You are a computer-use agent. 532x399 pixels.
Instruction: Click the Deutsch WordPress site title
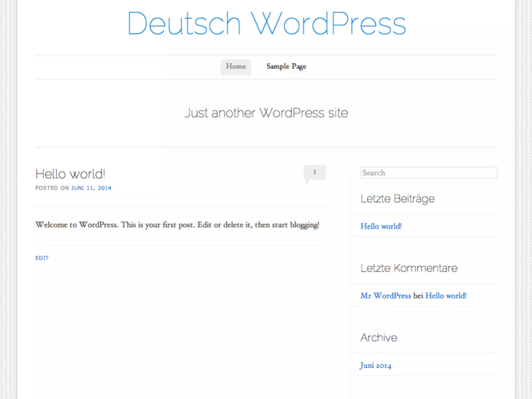[266, 23]
